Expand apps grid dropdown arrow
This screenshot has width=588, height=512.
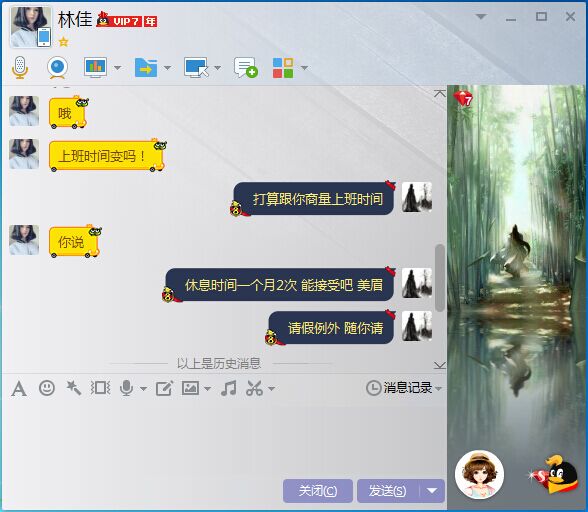pyautogui.click(x=304, y=68)
